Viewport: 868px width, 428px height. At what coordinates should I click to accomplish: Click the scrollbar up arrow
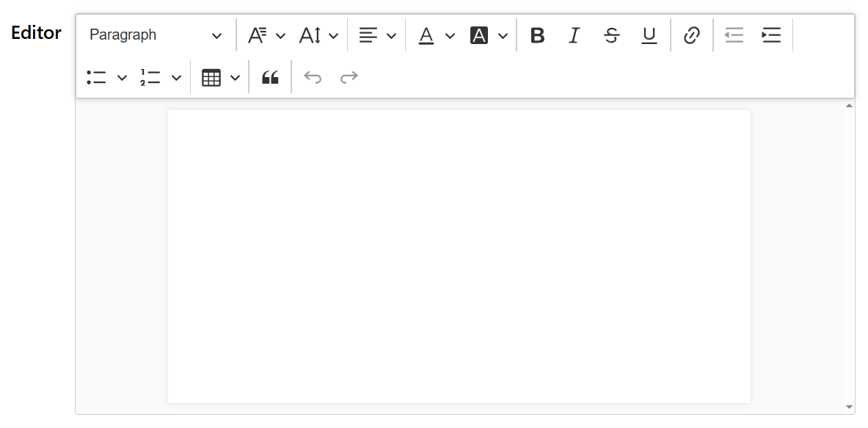849,105
